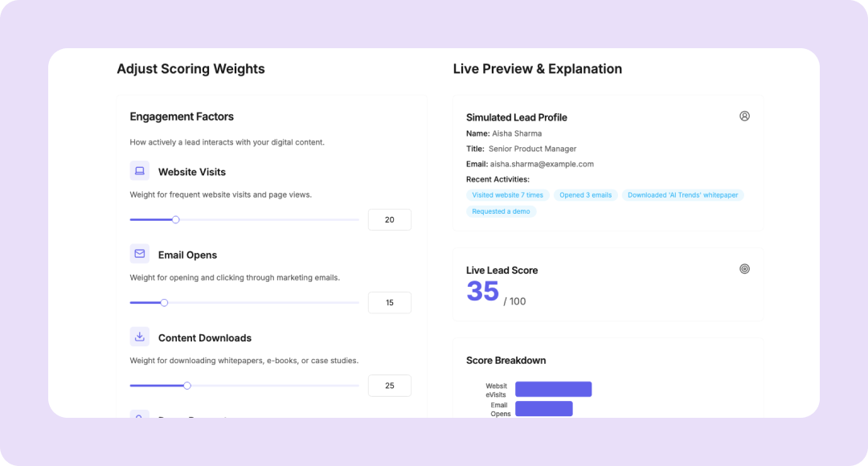This screenshot has height=466, width=868.
Task: Click the Engagement Factors section heading
Action: coord(182,117)
